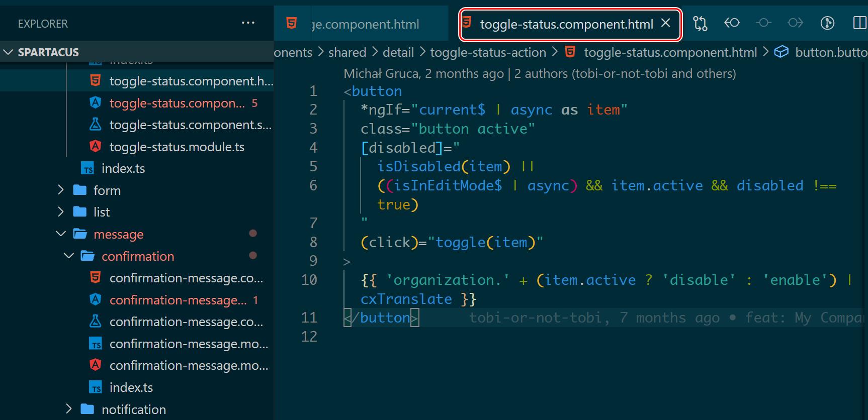Collapse the confirmation folder
Viewport: 868px width, 420px height.
click(69, 256)
